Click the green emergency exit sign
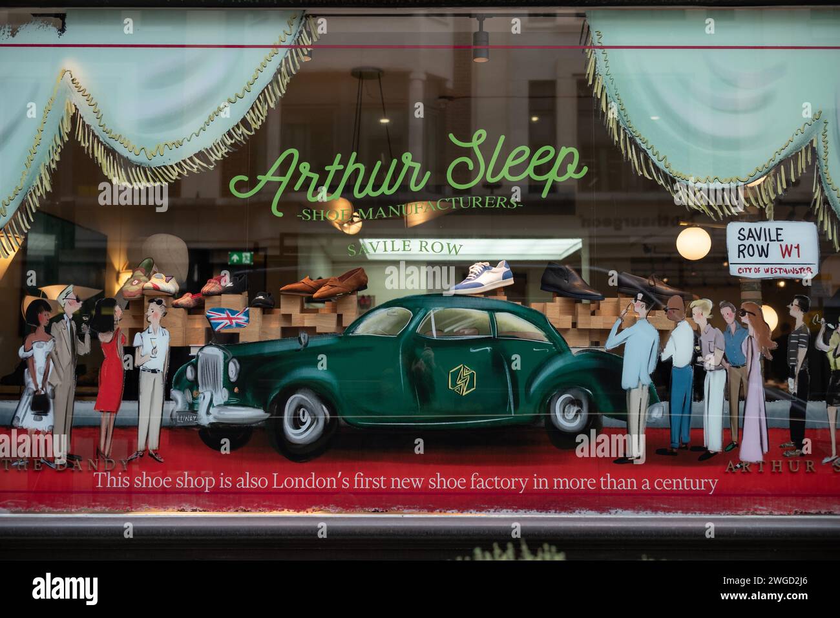This screenshot has width=840, height=618. point(242,257)
